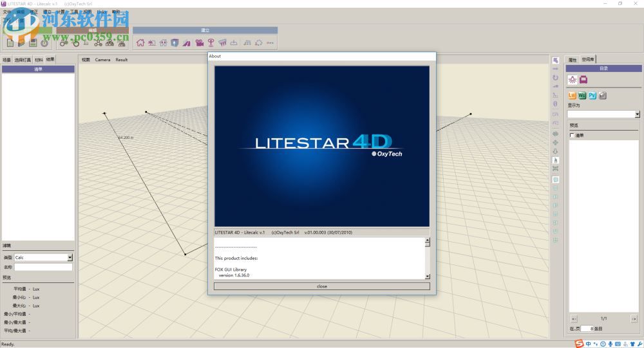Click the blue Pv icon

(592, 96)
